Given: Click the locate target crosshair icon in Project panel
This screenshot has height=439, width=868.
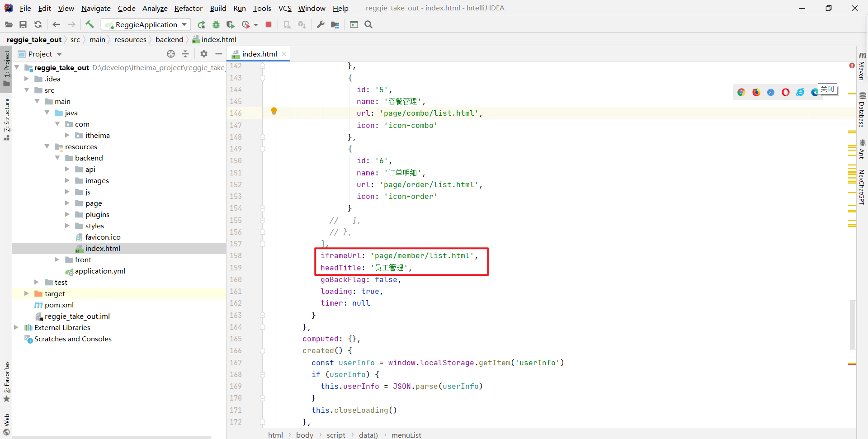Looking at the screenshot, I should [x=171, y=54].
